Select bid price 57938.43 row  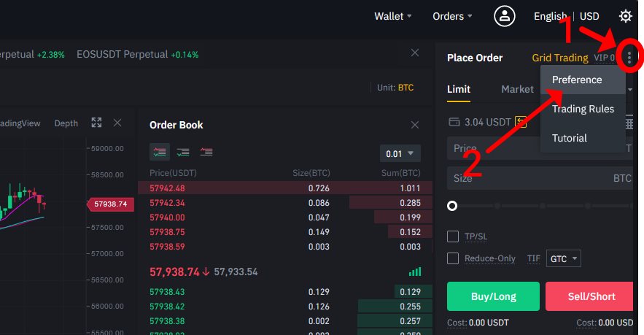285,292
